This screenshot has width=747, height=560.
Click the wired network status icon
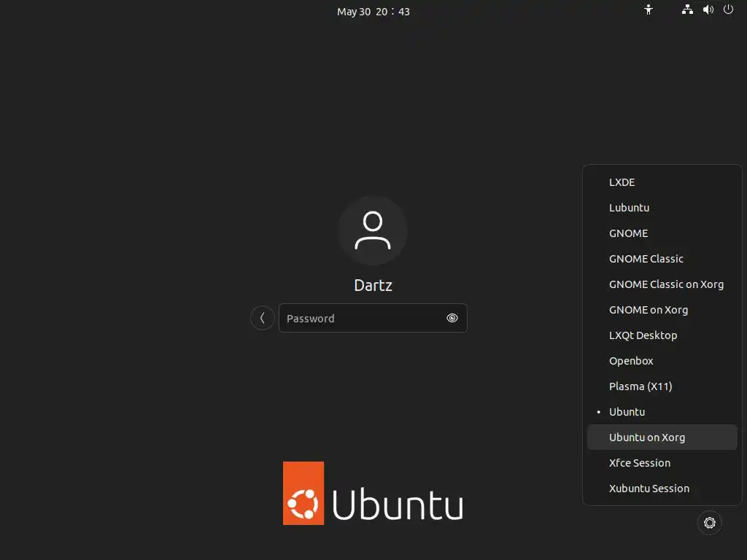(687, 9)
